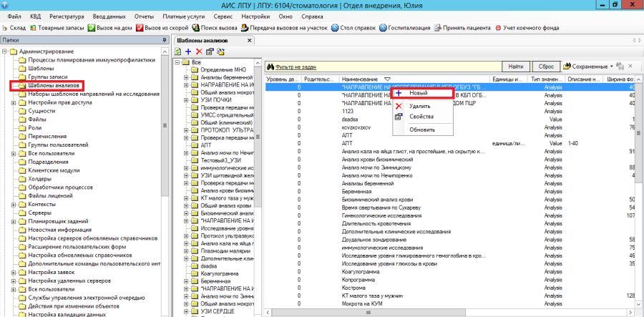The height and width of the screenshot is (317, 644).
Task: Click Принять пациента toolbar item
Action: [462, 28]
